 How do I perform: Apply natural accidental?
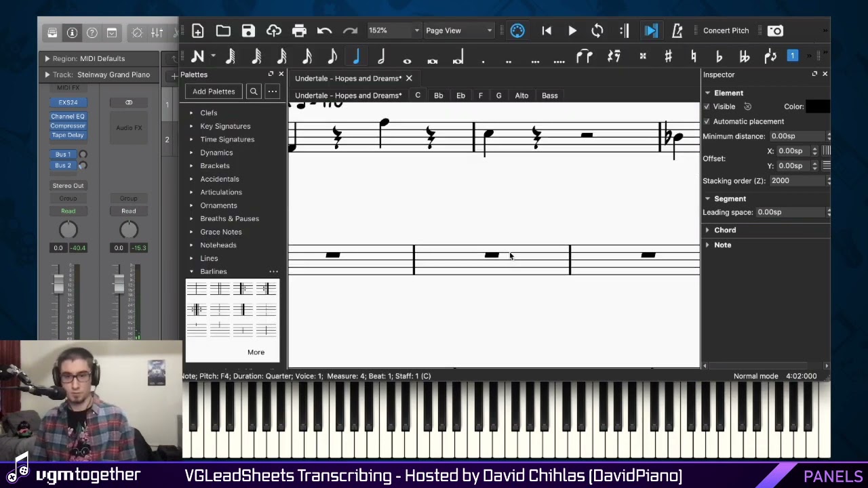[x=694, y=56]
